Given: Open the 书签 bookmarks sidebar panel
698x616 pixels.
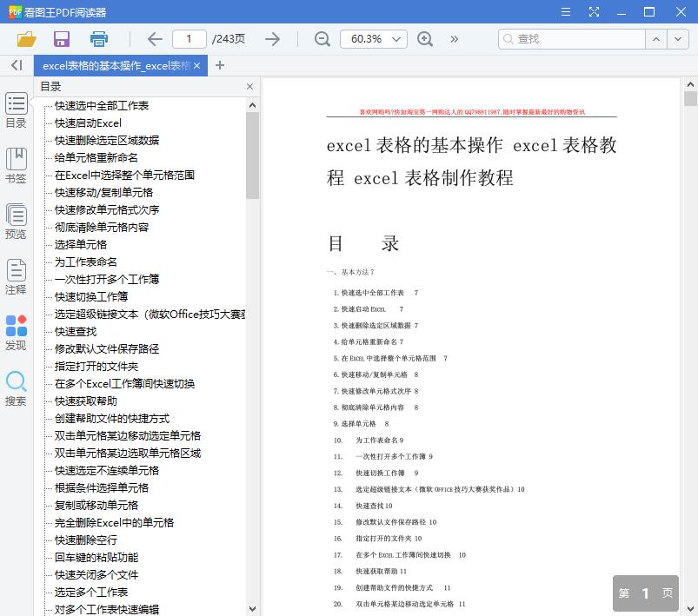Looking at the screenshot, I should click(x=16, y=166).
